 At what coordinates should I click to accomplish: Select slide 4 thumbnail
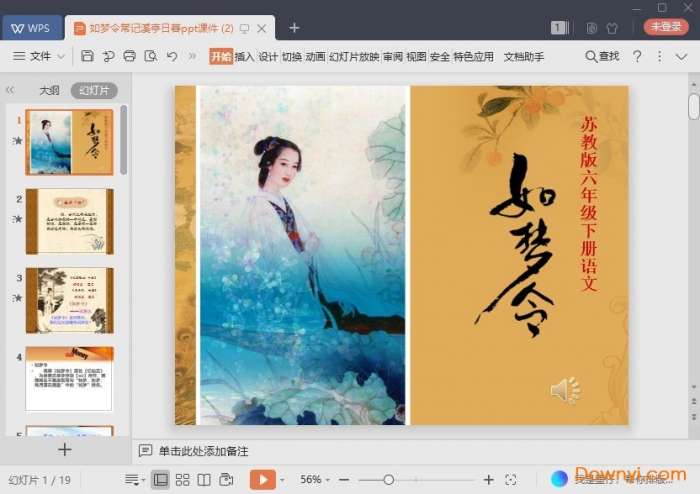69,378
